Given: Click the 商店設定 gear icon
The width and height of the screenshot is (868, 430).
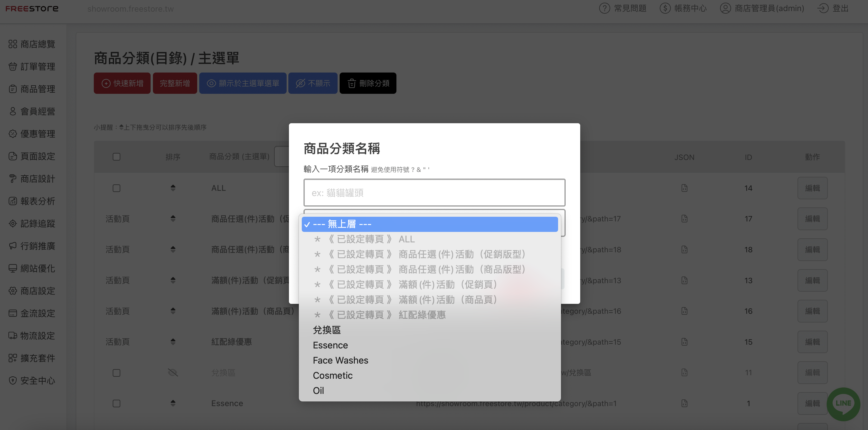Looking at the screenshot, I should pyautogui.click(x=13, y=291).
